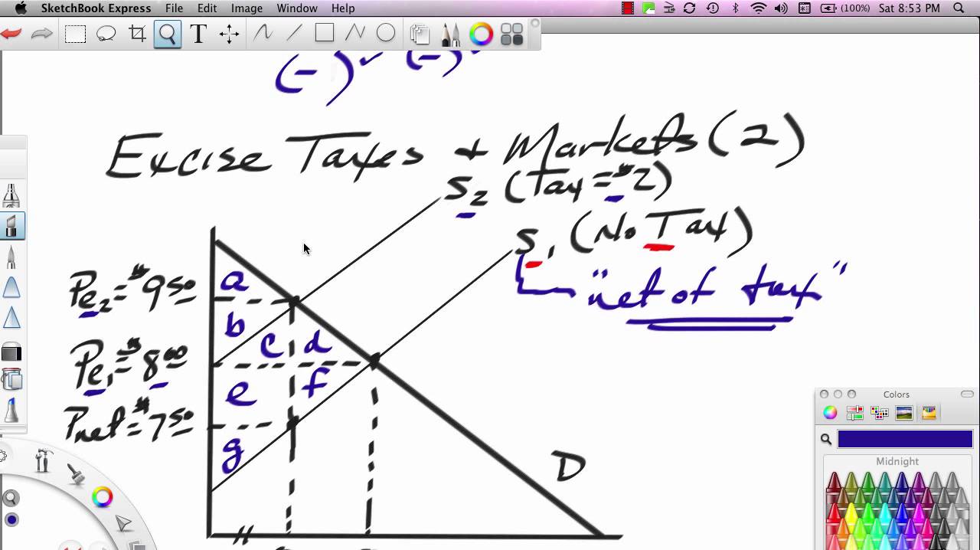The width and height of the screenshot is (980, 550).
Task: Click the red Undo arrow
Action: click(x=11, y=34)
